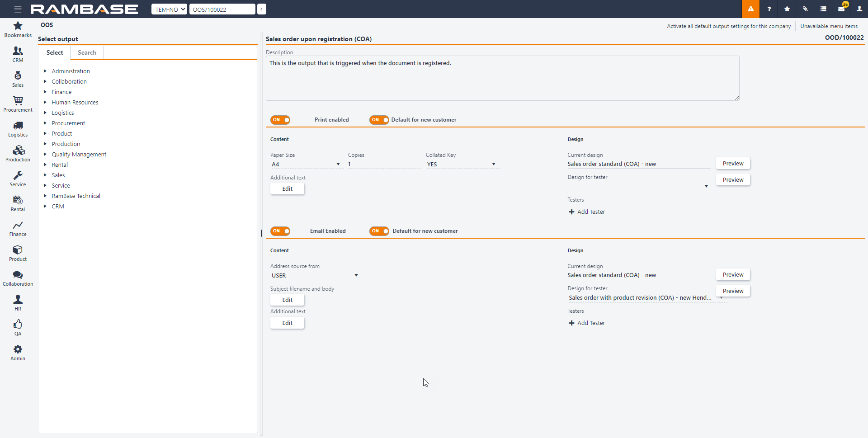Toggle the Email Enabled switch
This screenshot has width=868, height=438.
tap(280, 231)
